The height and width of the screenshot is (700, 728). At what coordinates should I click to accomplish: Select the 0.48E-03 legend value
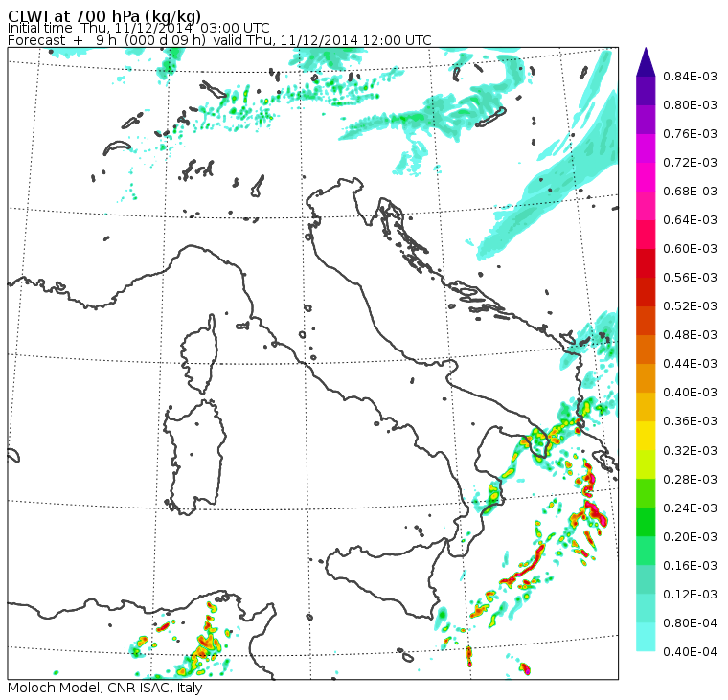click(x=690, y=335)
